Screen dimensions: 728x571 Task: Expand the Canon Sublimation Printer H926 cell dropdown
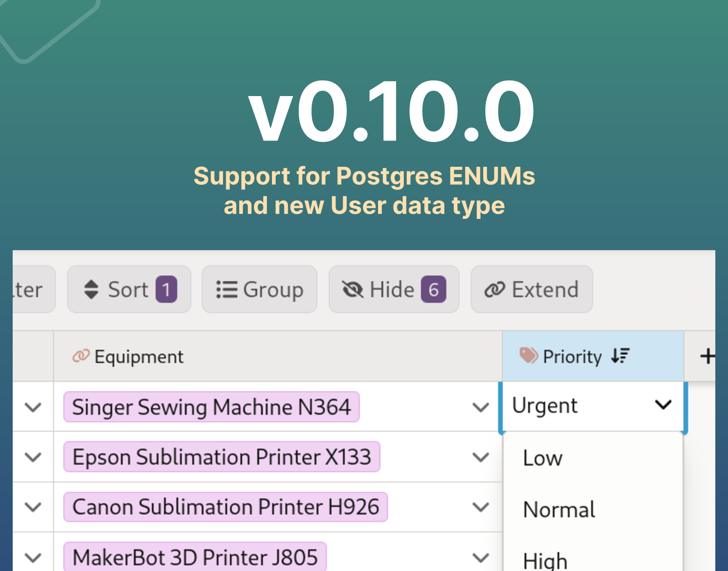click(480, 507)
